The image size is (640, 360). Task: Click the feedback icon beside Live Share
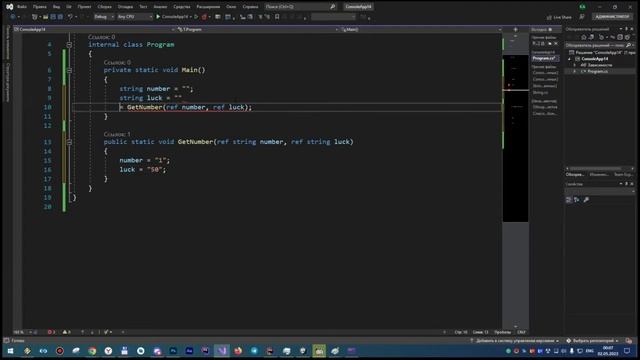coord(582,17)
